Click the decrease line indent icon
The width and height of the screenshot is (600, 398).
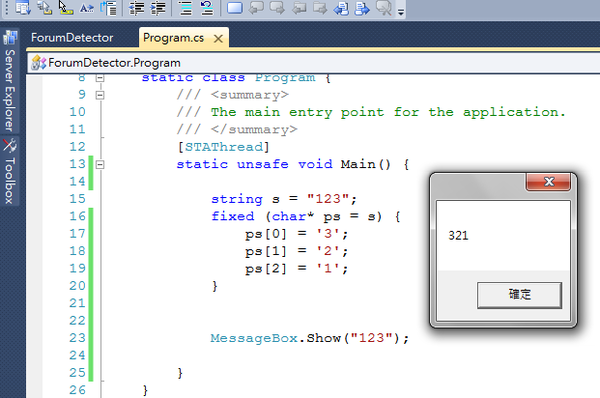coord(136,8)
